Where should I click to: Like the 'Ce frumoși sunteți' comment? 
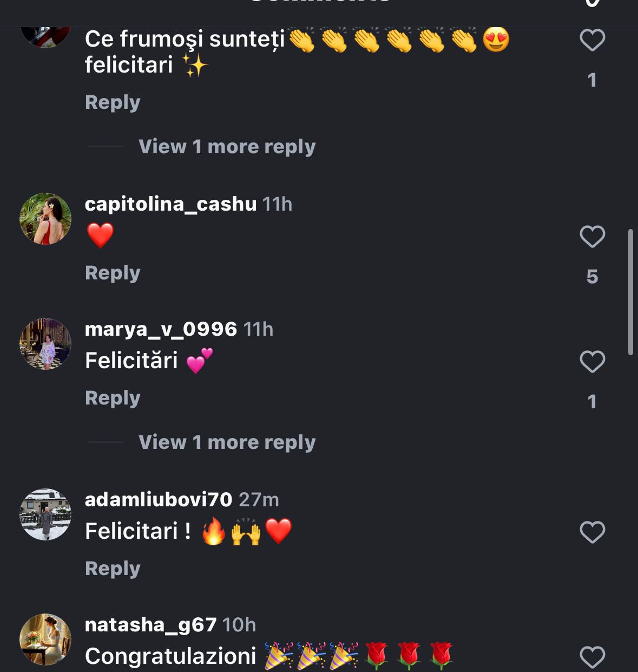coord(592,40)
